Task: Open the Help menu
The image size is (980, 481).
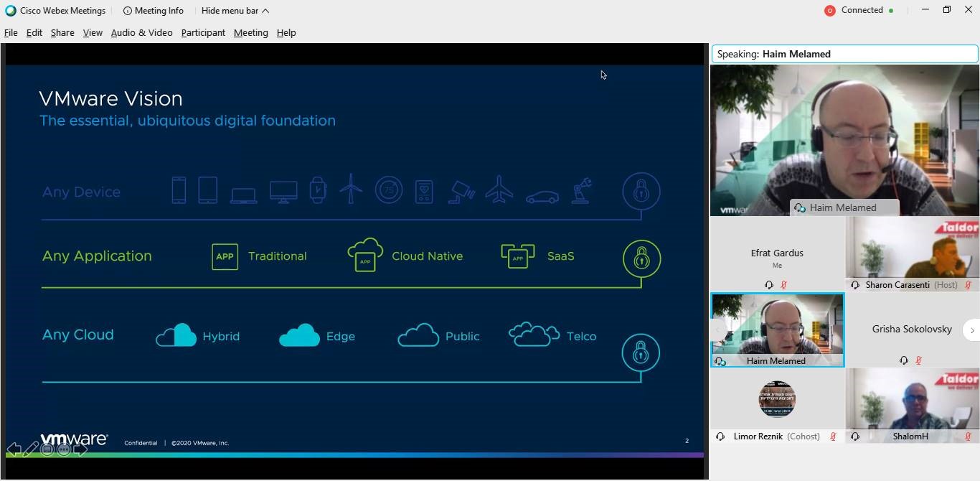Action: coord(286,32)
